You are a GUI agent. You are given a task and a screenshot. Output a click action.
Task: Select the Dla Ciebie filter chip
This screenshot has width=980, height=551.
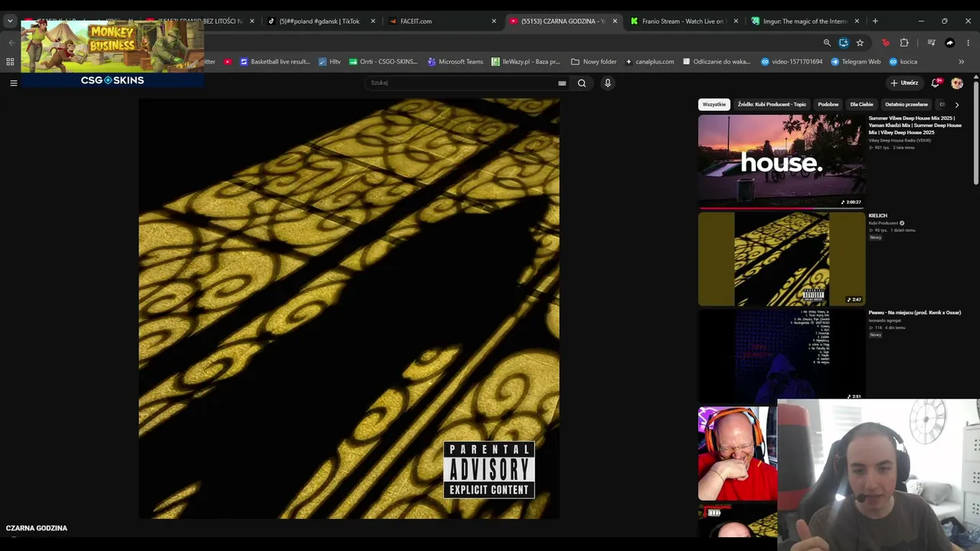coord(861,104)
